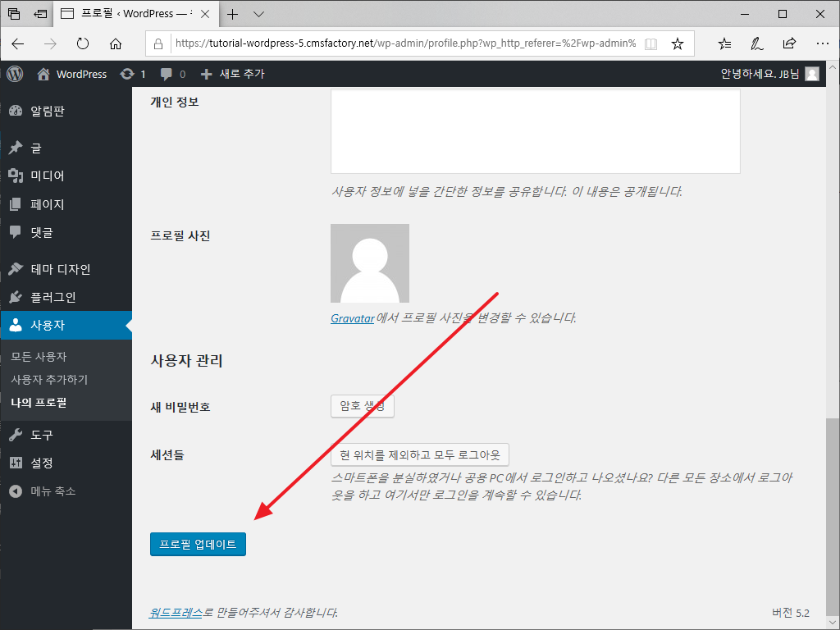This screenshot has width=840, height=630.
Task: Open the comments bubble showing 0
Action: click(x=173, y=74)
